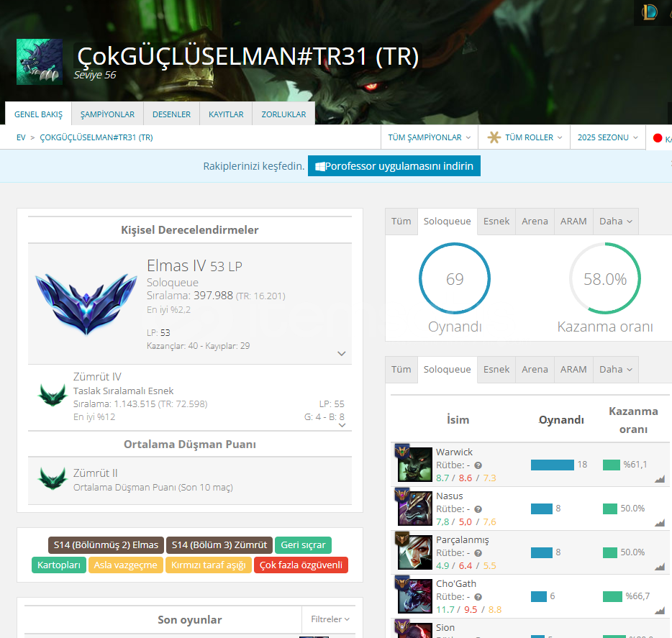Click the Warwick summoner profile avatar

tap(40, 62)
